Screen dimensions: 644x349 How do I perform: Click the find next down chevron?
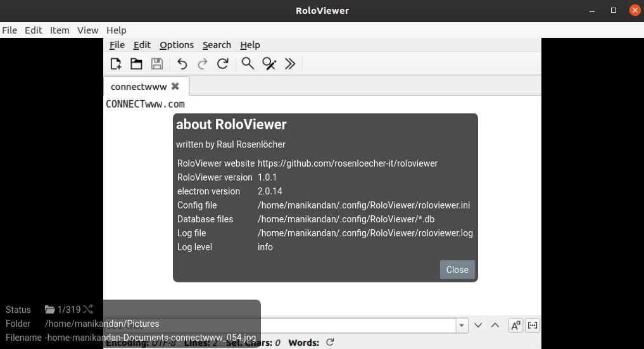click(478, 325)
